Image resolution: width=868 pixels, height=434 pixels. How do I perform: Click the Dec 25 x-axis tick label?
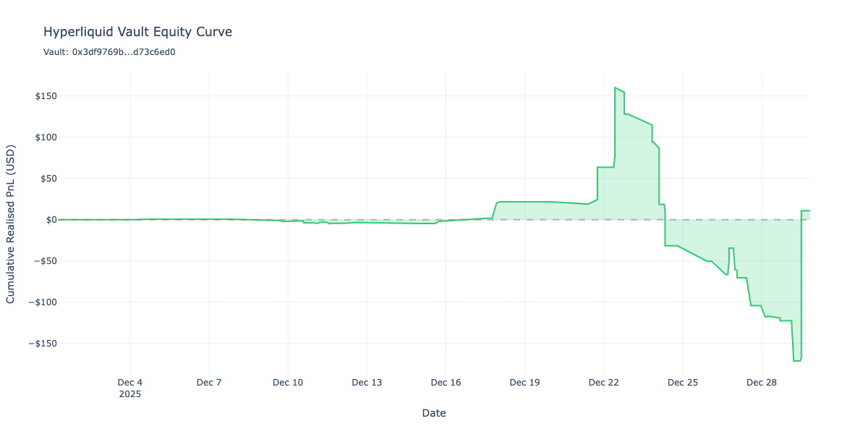point(683,383)
